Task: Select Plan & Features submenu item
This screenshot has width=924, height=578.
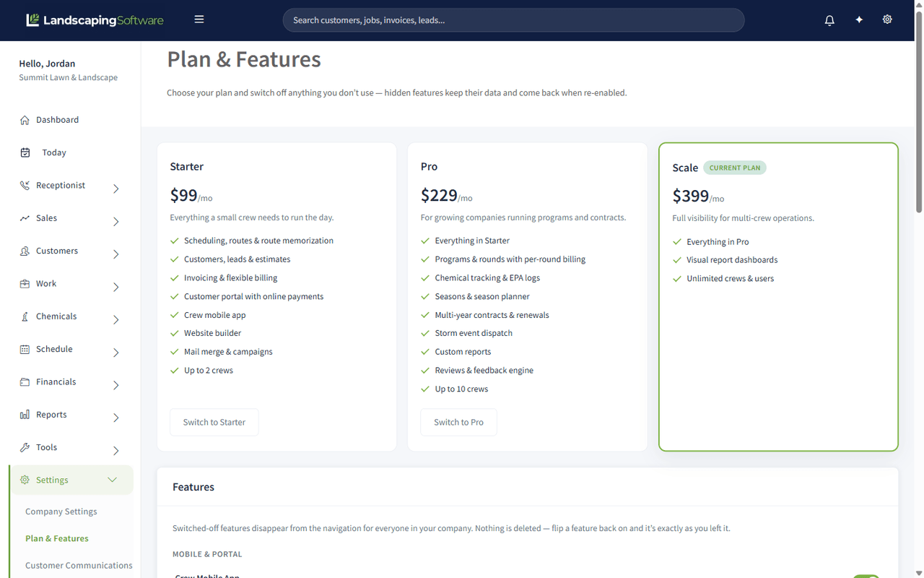Action: 57,538
